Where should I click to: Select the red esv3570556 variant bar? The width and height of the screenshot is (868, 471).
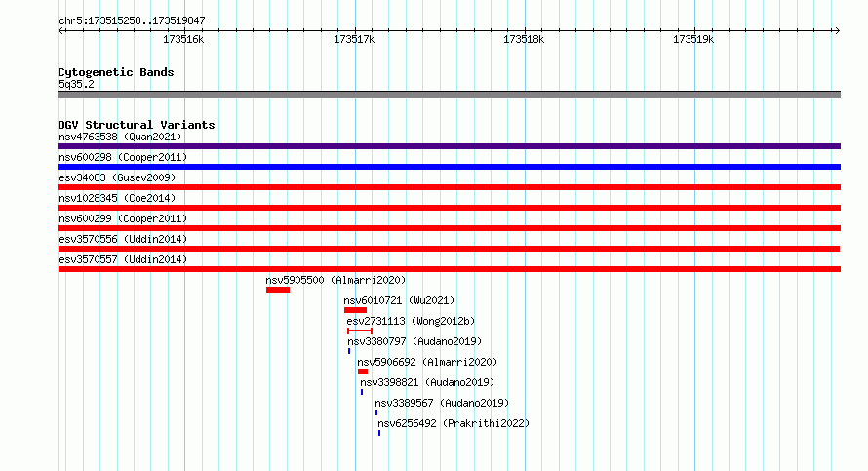(x=449, y=249)
